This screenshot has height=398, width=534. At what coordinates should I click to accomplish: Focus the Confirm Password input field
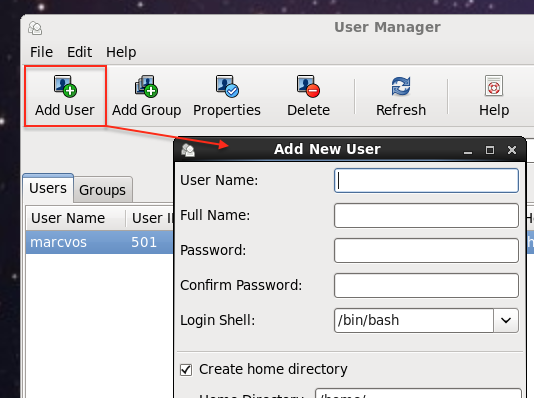coord(426,285)
